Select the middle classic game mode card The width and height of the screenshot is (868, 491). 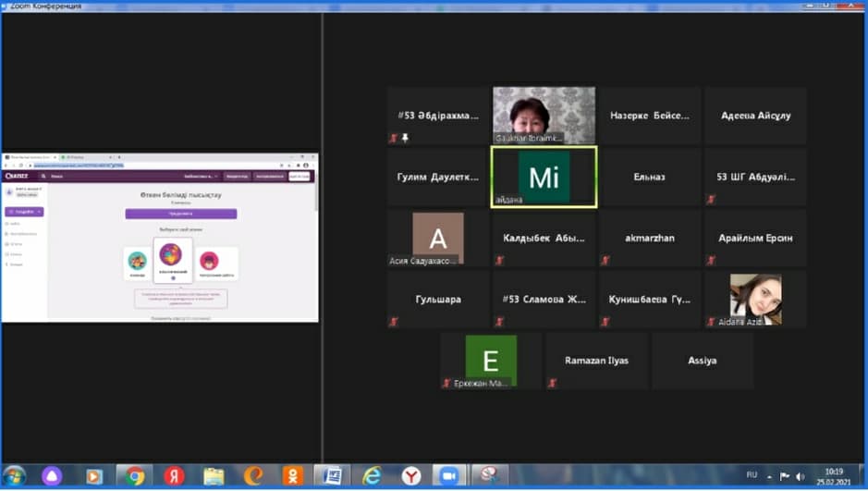172,259
